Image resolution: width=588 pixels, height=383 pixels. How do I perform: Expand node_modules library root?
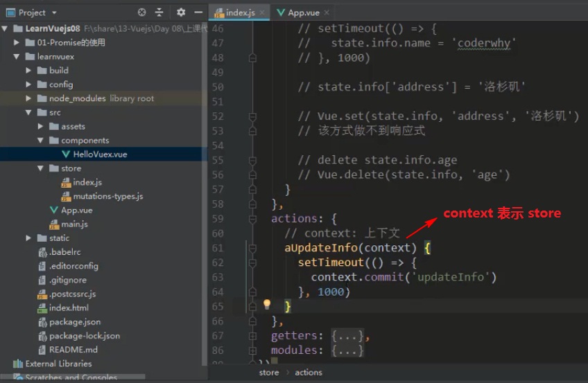tap(28, 98)
